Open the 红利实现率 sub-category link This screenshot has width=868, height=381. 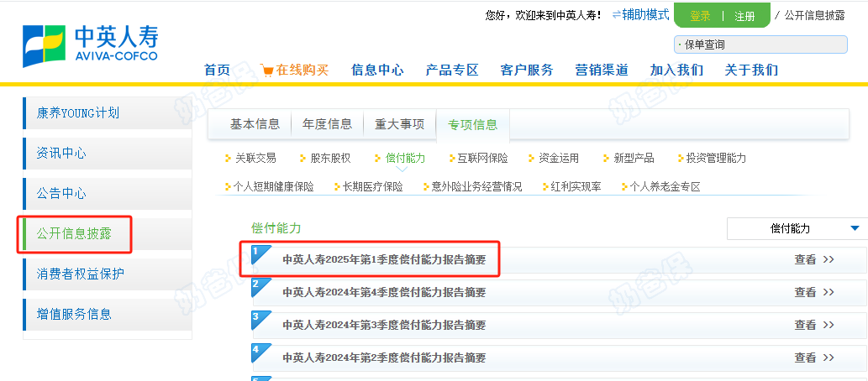point(576,186)
